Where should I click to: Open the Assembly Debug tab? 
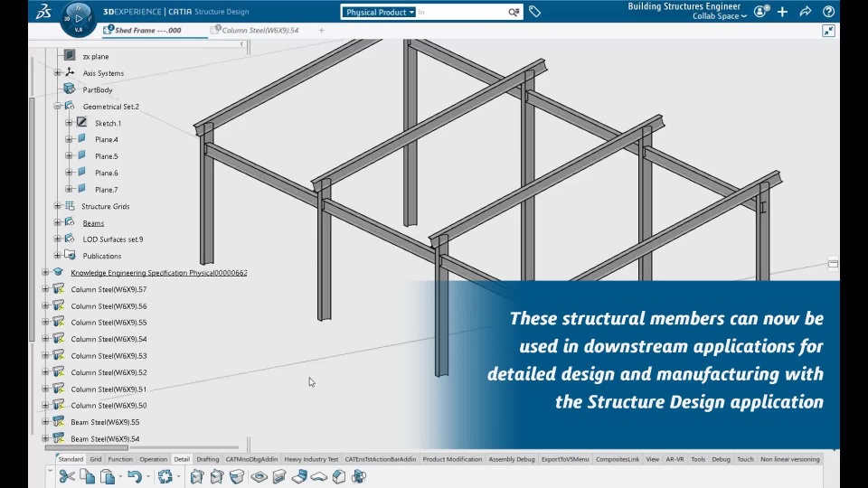512,459
